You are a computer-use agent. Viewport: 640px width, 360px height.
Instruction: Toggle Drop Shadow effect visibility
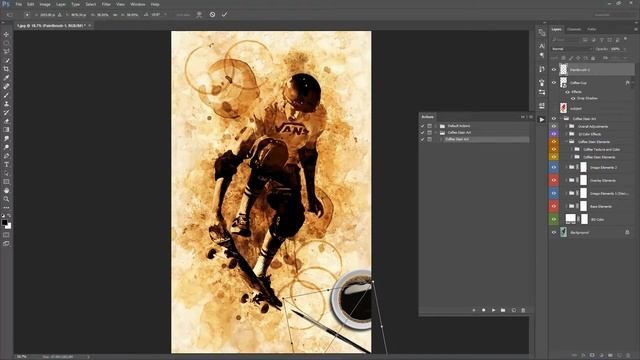[x=573, y=98]
